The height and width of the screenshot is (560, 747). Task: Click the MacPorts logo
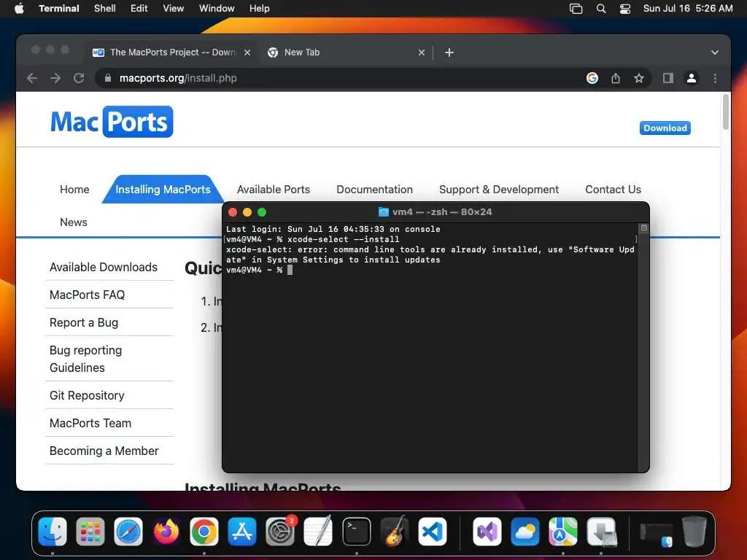click(112, 122)
